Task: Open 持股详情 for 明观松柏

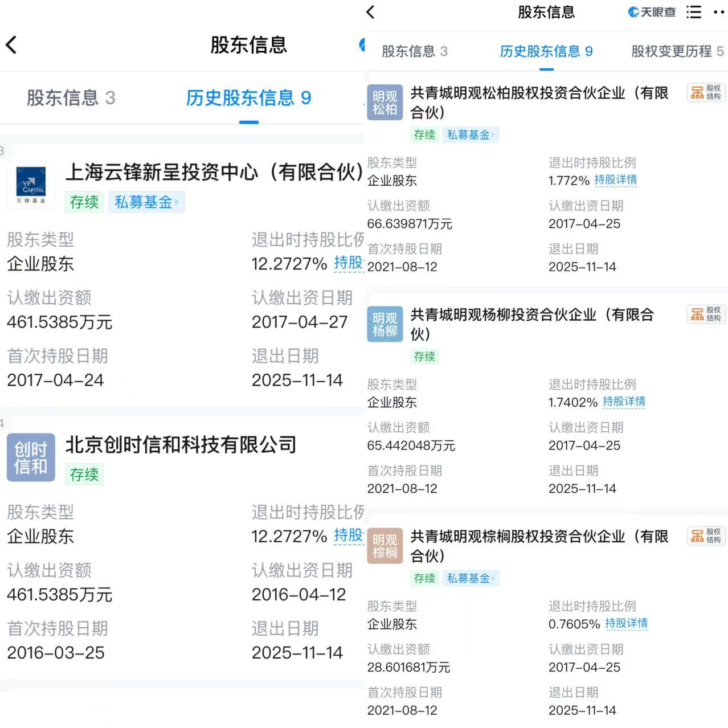Action: pos(616,179)
